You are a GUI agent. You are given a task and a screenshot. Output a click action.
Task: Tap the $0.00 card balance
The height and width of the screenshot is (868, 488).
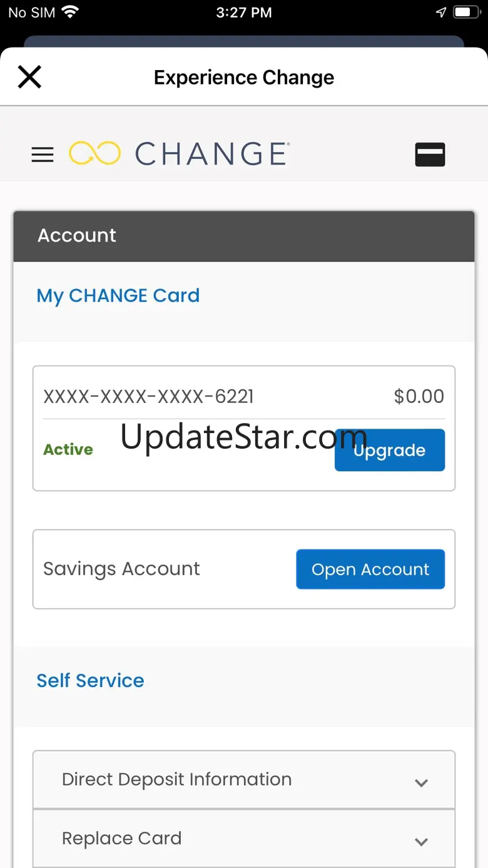click(419, 396)
